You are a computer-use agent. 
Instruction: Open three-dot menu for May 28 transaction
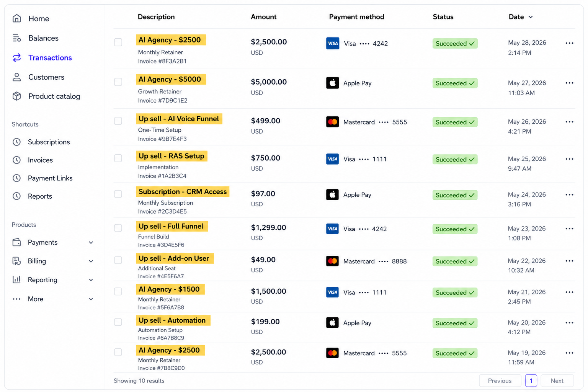click(x=569, y=43)
